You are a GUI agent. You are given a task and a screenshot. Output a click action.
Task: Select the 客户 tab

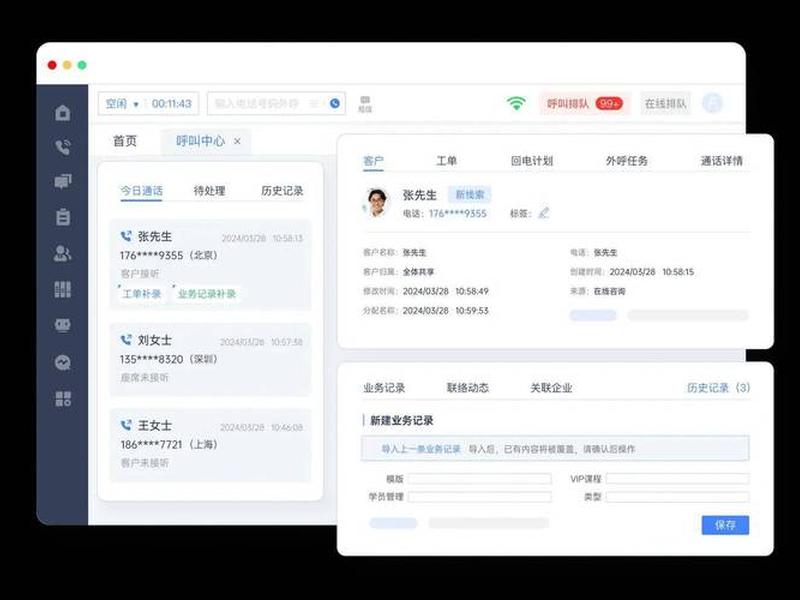coord(373,161)
